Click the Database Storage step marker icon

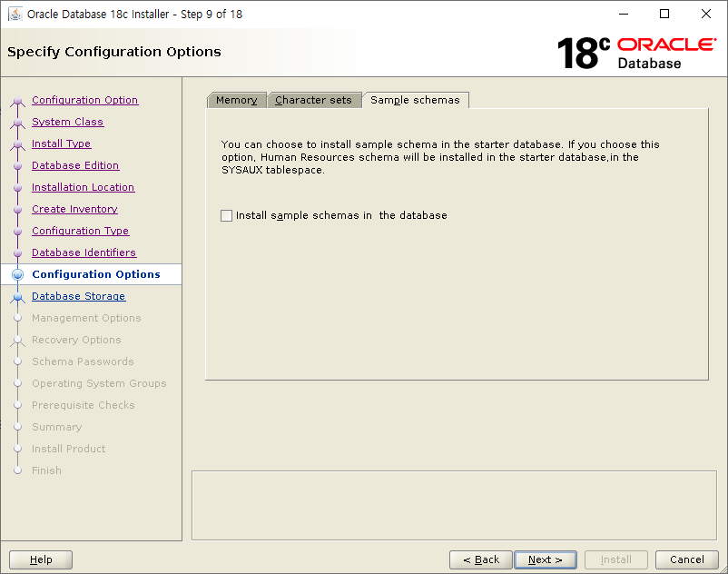(17, 297)
